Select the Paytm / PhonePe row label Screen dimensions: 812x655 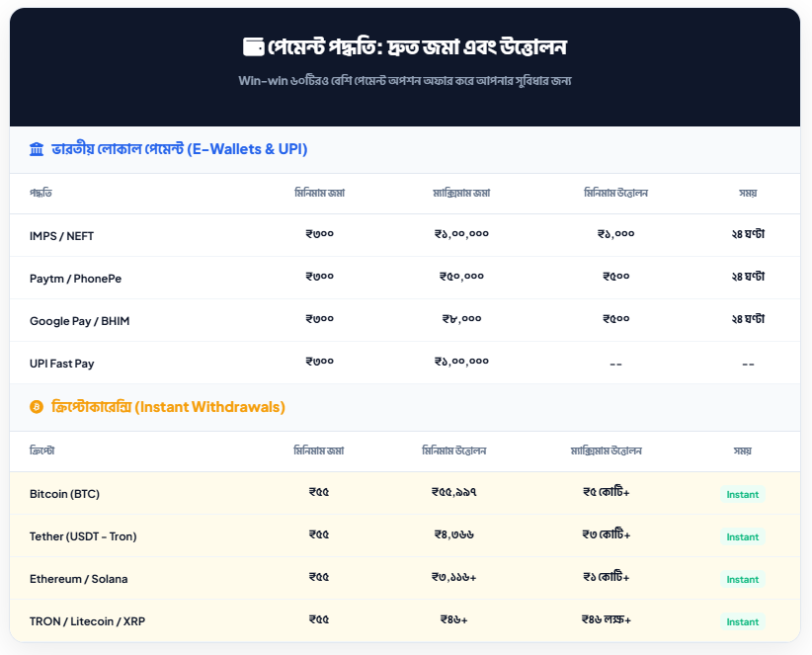tap(76, 279)
